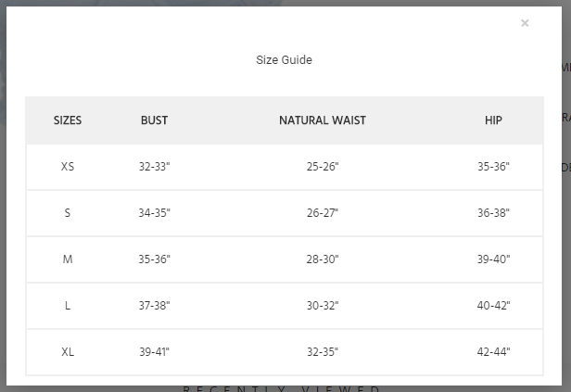Image resolution: width=571 pixels, height=392 pixels.
Task: Click the NATURAL WAIST column header
Action: click(x=323, y=120)
